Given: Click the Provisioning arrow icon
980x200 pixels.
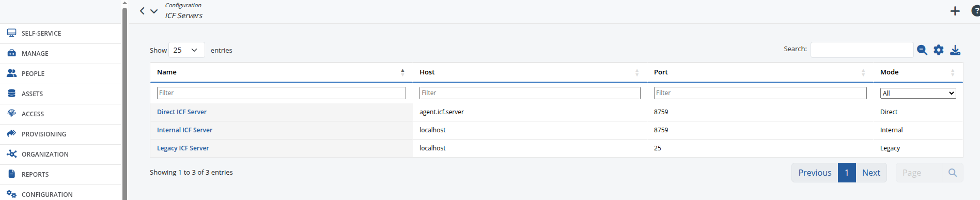Looking at the screenshot, I should pyautogui.click(x=11, y=133).
